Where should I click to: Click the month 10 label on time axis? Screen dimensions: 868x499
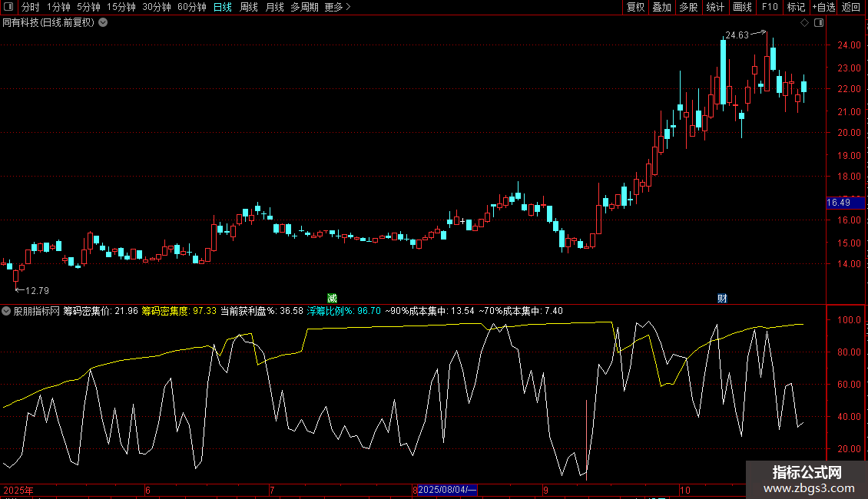(684, 490)
